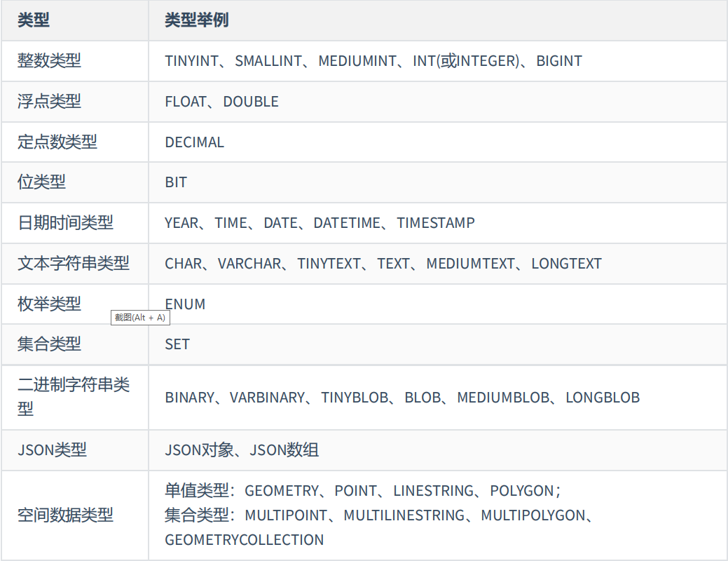Image resolution: width=728 pixels, height=561 pixels.
Task: Select the 空间数据类型 cell
Action: 65,515
